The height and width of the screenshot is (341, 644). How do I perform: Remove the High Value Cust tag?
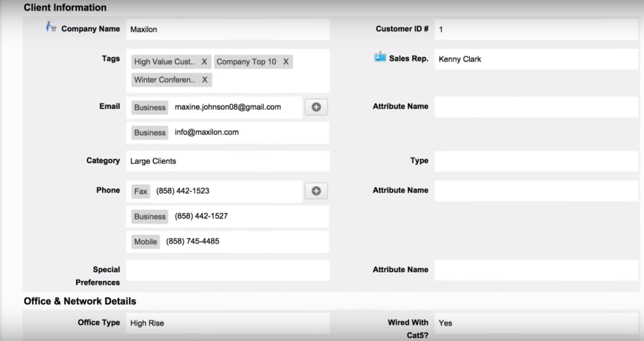(x=204, y=62)
